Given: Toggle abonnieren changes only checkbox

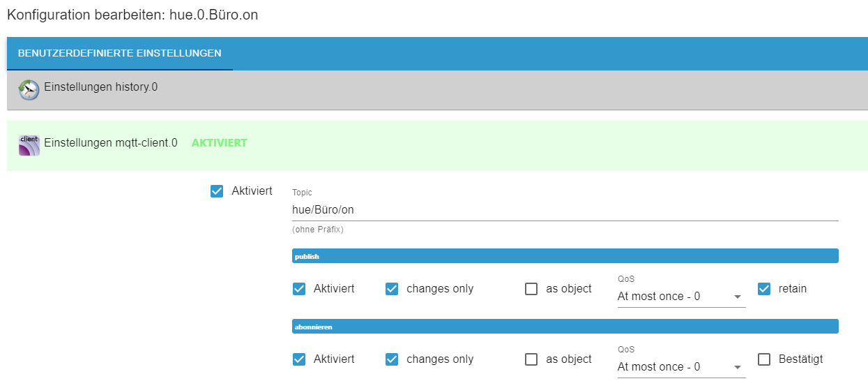Looking at the screenshot, I should (x=392, y=359).
